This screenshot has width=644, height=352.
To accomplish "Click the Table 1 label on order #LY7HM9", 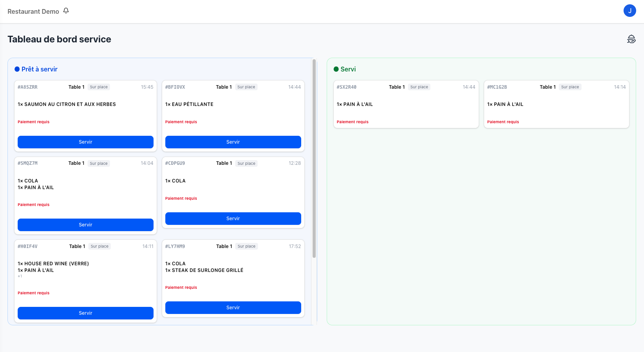I will tap(224, 246).
